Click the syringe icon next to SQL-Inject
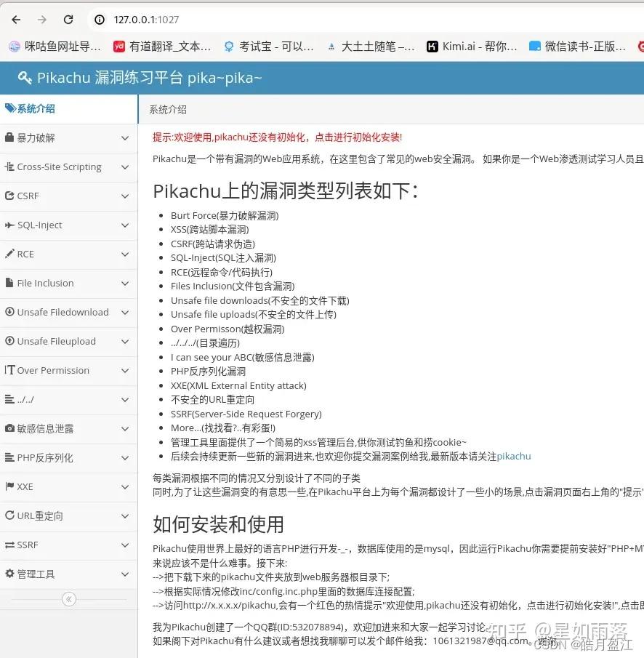Image resolution: width=644 pixels, height=658 pixels. point(8,225)
